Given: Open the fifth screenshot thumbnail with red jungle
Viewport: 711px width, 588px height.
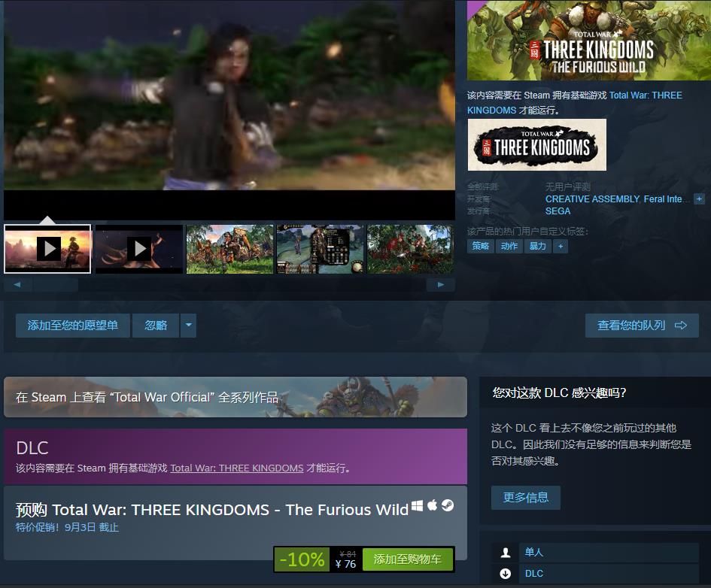Looking at the screenshot, I should coord(411,249).
